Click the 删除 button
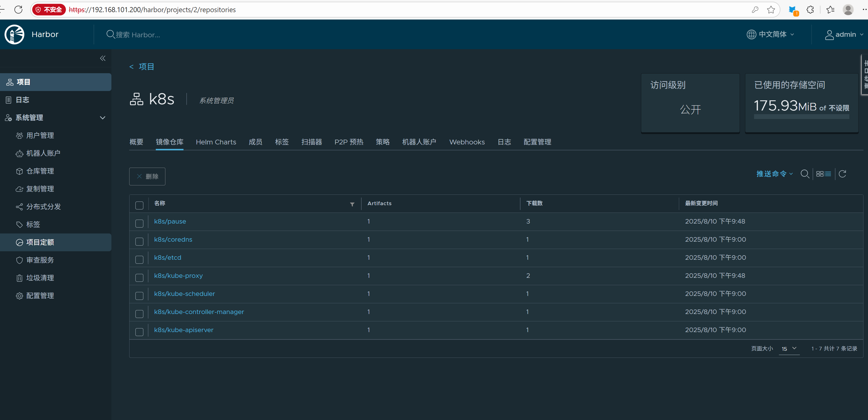The image size is (868, 420). (x=147, y=176)
